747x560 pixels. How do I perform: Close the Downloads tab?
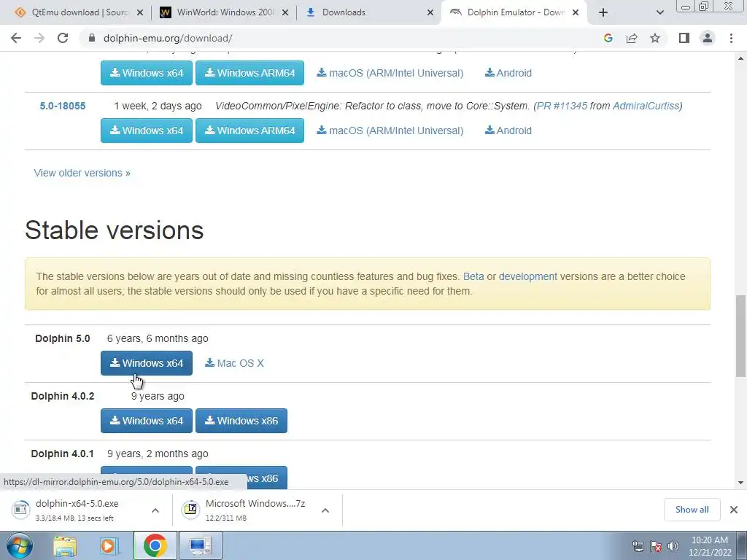click(430, 13)
